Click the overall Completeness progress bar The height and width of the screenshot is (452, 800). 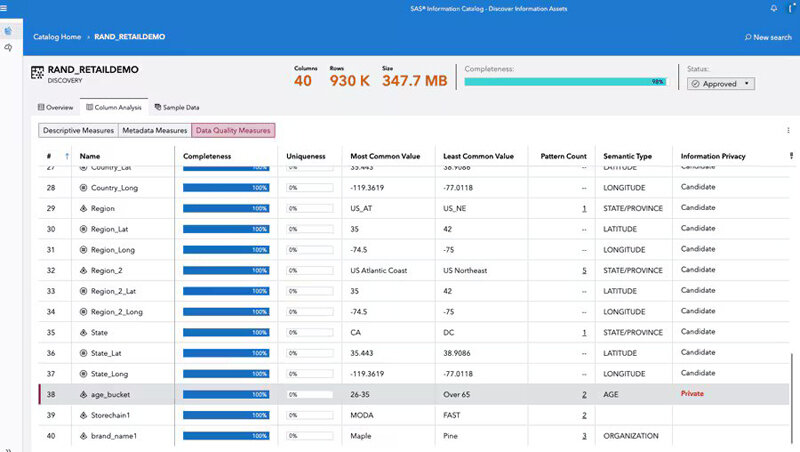tap(565, 82)
